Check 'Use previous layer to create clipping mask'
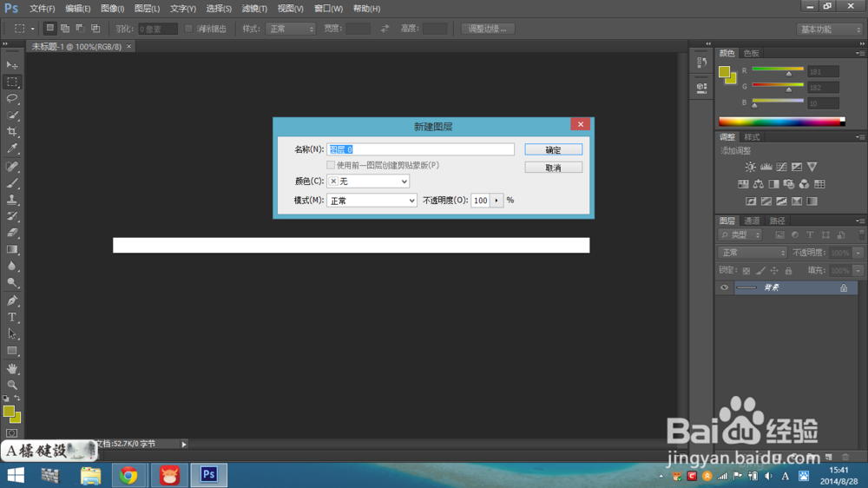This screenshot has height=488, width=868. point(331,165)
